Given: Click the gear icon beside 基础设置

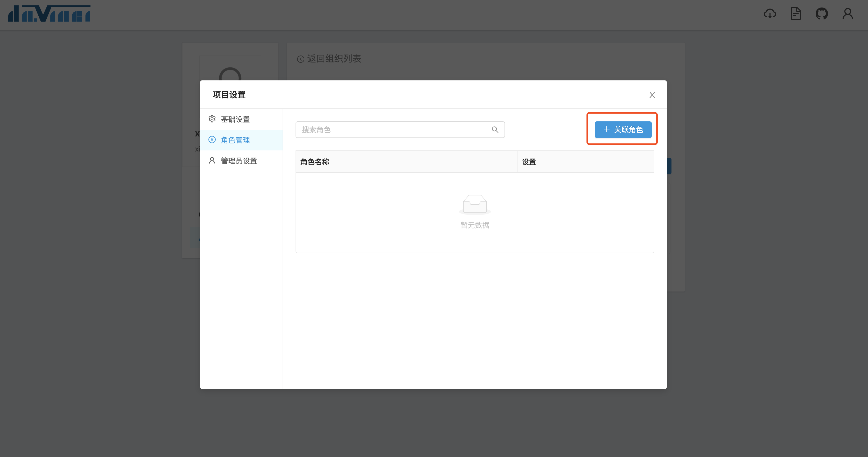Looking at the screenshot, I should pyautogui.click(x=212, y=119).
